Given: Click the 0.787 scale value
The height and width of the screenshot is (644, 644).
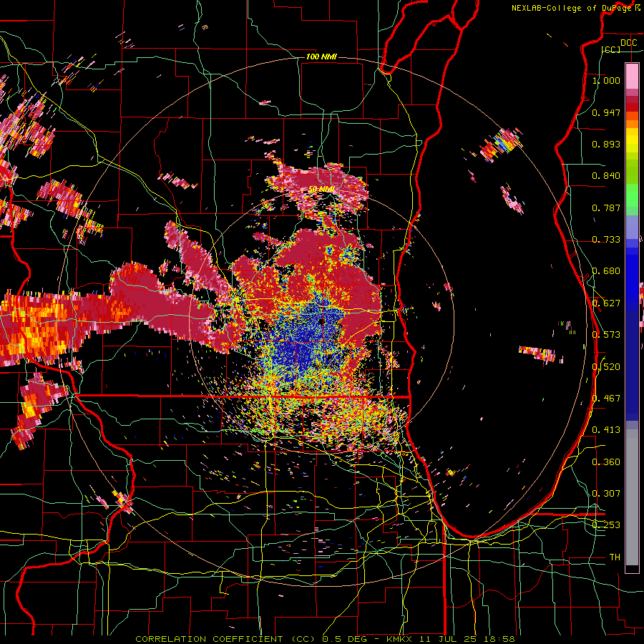Looking at the screenshot, I should [x=606, y=208].
